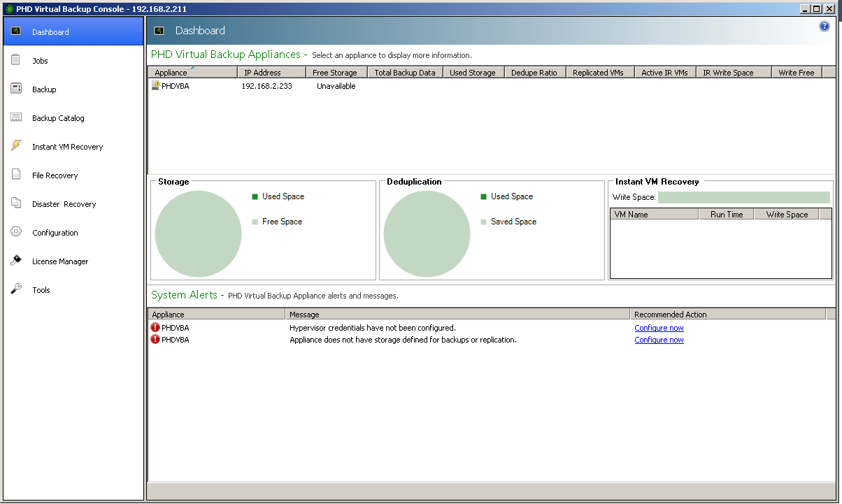This screenshot has height=504, width=842.
Task: Click Configure now for missing storage
Action: pyautogui.click(x=659, y=340)
